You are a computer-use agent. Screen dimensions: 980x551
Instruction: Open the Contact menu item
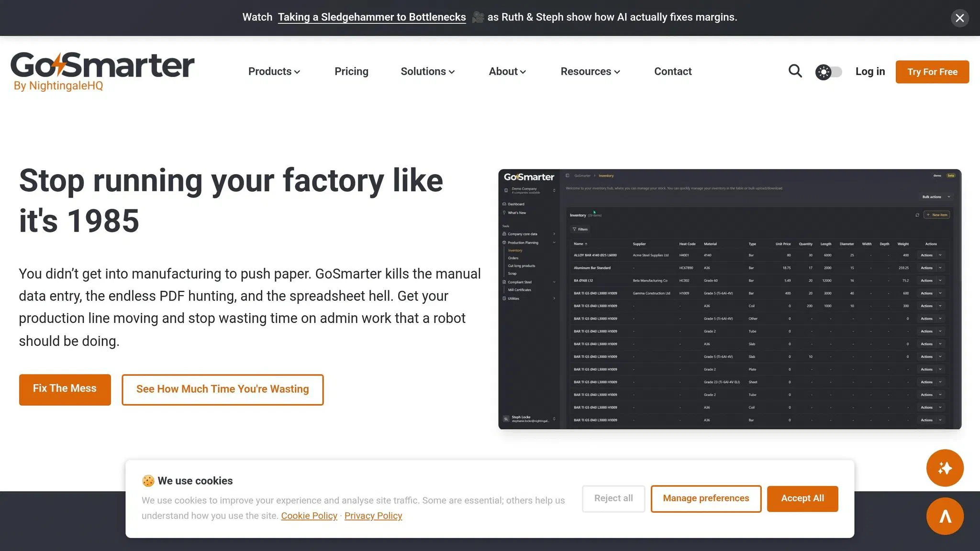tap(672, 71)
